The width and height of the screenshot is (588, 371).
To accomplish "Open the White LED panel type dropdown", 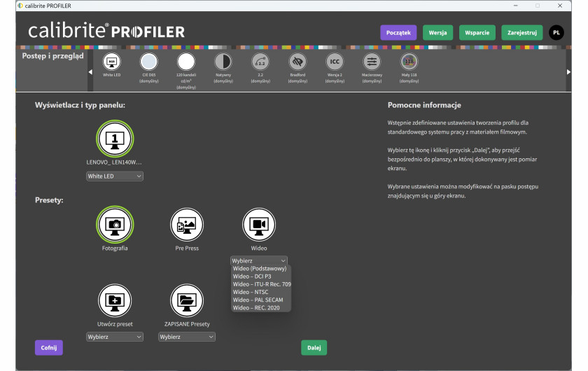I will pyautogui.click(x=115, y=176).
